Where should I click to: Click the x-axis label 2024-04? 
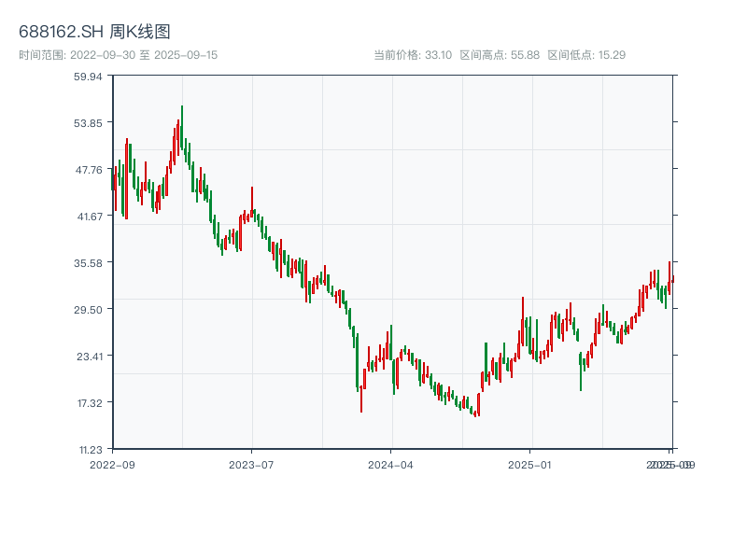click(390, 465)
